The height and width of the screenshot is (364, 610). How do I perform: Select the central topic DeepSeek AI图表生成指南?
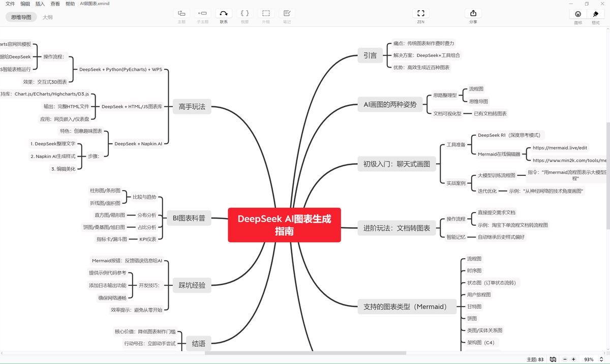coord(285,225)
